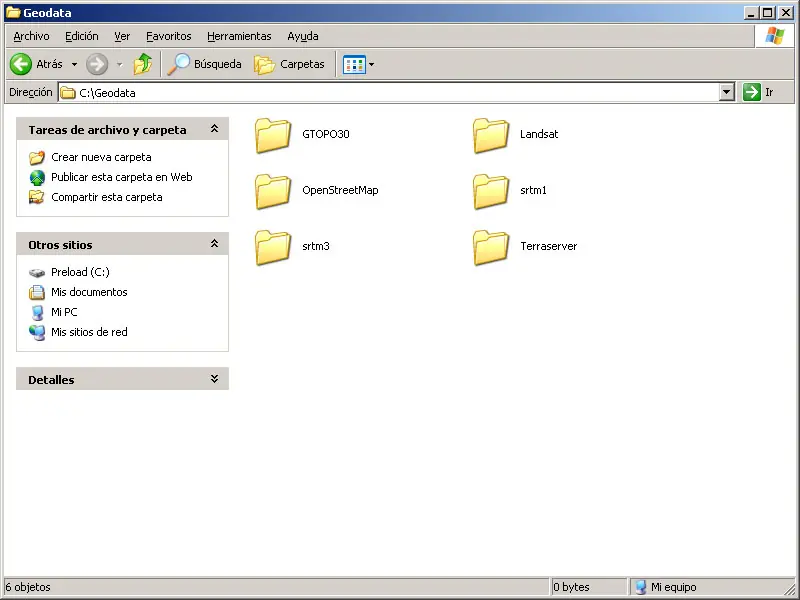Click the Mis documentos icon
This screenshot has height=600, width=800.
pos(37,292)
